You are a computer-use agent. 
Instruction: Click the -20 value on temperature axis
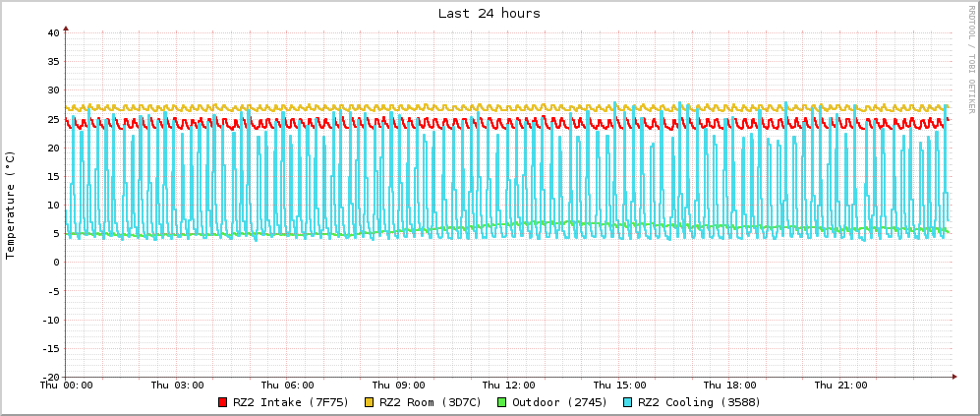pos(50,377)
